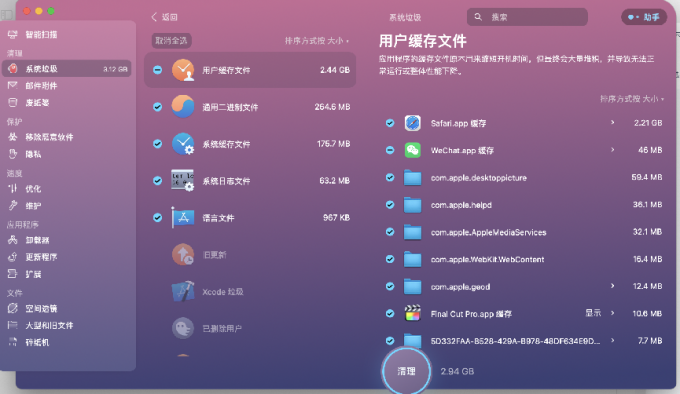Screen dimensions: 680x394
Task: Select System Junk (系统垃圾) sidebar item
Action: pos(66,68)
